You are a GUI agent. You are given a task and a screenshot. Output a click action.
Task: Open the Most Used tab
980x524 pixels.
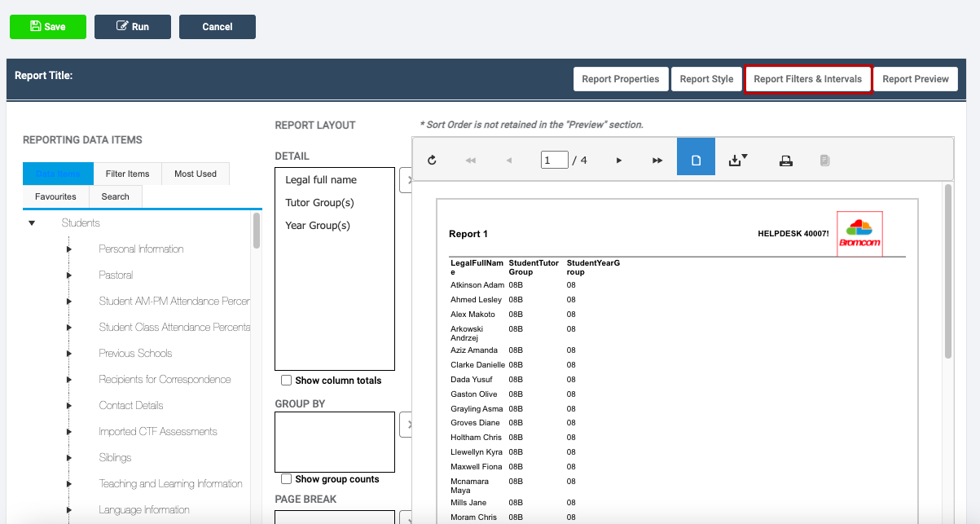(195, 173)
